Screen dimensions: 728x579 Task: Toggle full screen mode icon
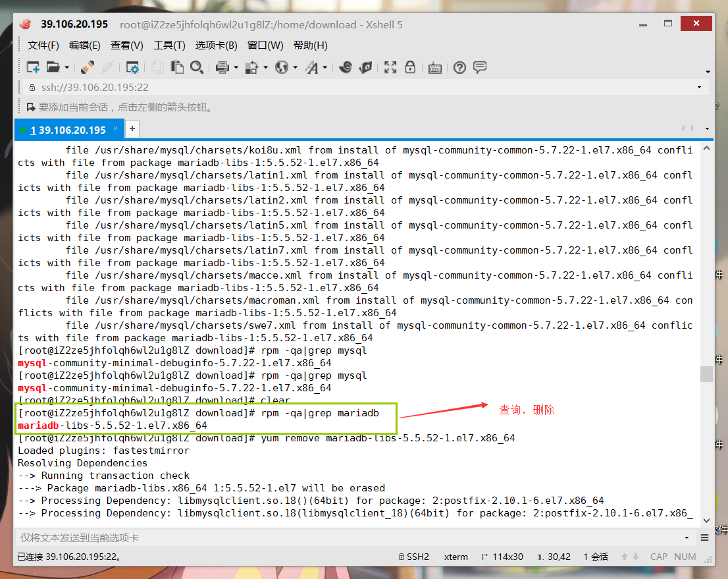390,67
